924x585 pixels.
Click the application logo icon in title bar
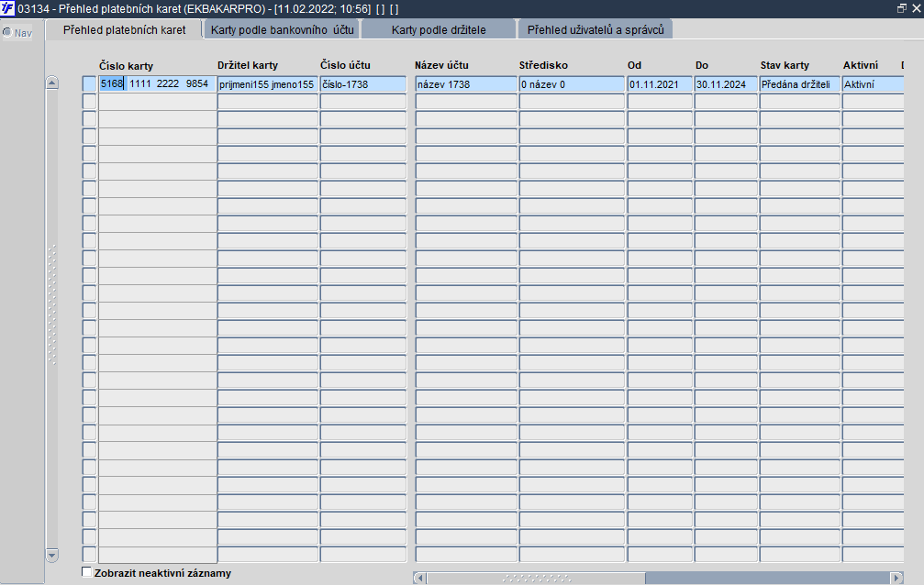tap(7, 9)
